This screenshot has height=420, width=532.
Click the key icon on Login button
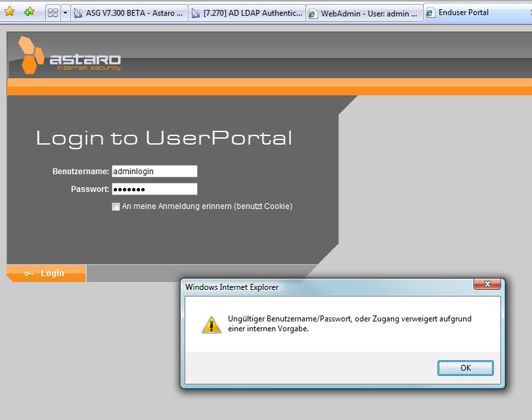click(29, 273)
